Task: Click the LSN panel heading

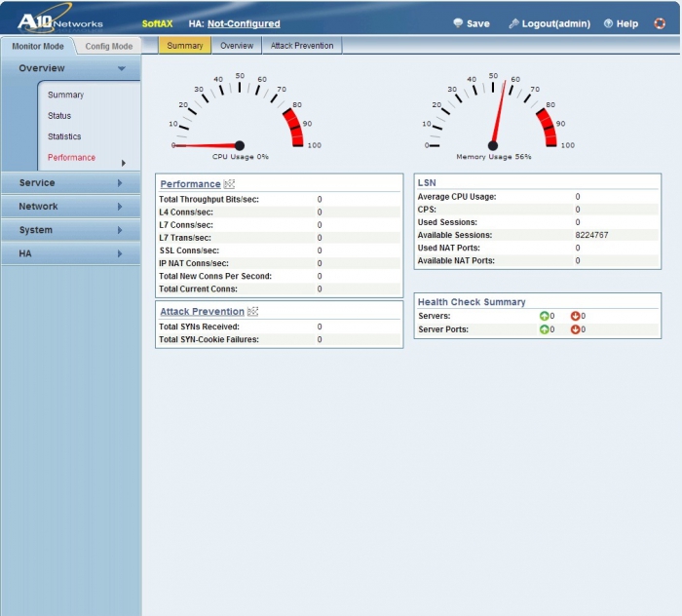Action: 427,182
